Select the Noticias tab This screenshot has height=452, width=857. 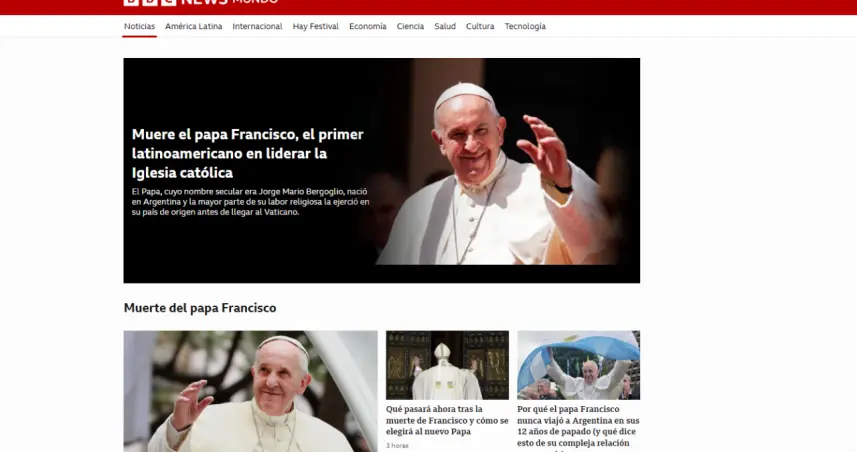tap(139, 27)
